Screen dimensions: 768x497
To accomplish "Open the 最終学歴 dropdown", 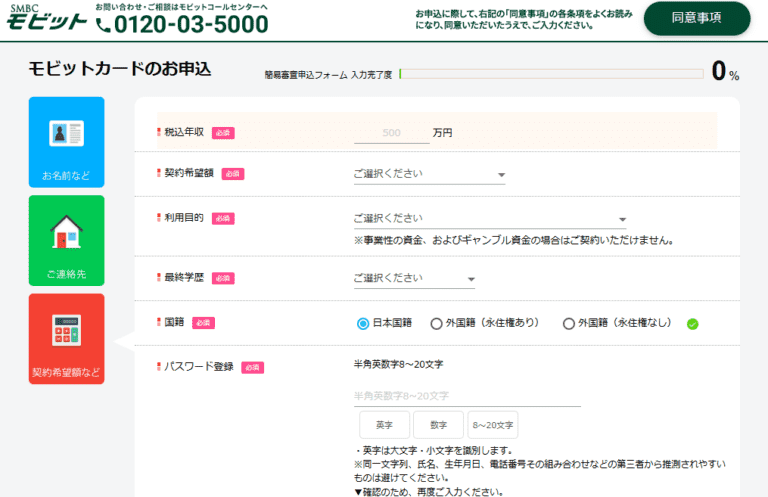I will pos(414,278).
